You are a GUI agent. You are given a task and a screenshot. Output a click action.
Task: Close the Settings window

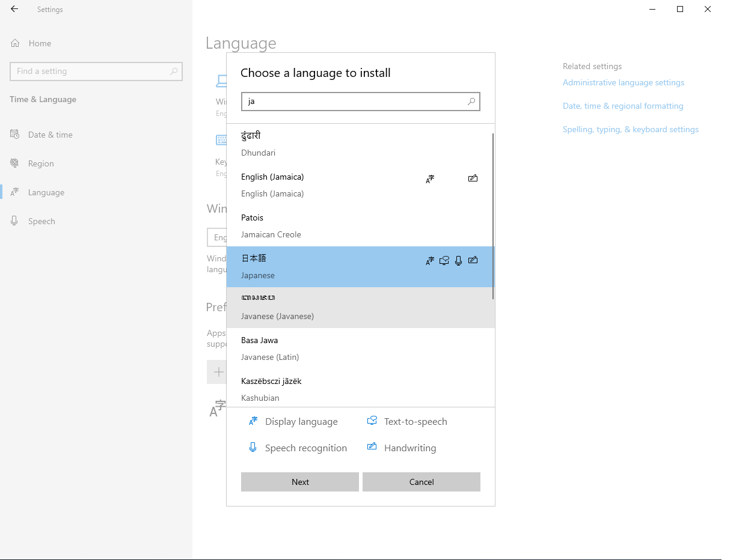point(708,9)
